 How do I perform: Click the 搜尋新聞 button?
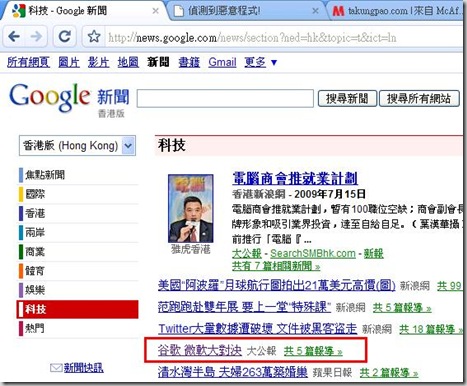pyautogui.click(x=347, y=98)
